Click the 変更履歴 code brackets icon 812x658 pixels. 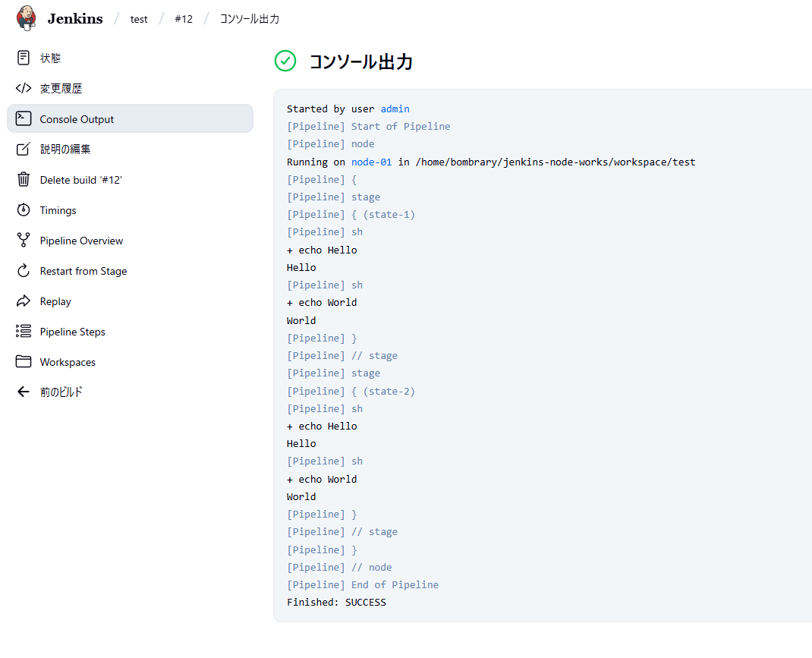[24, 88]
